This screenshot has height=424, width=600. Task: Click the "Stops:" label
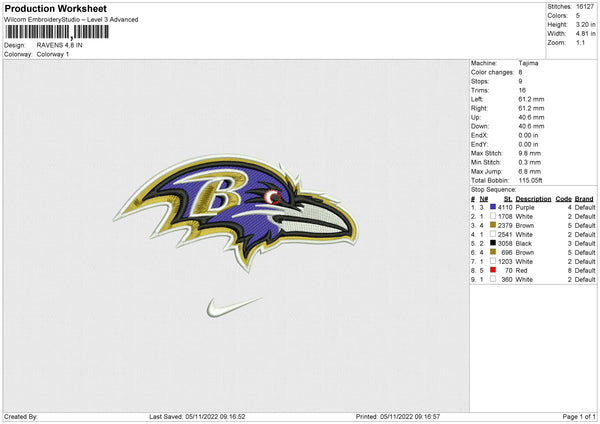(480, 82)
